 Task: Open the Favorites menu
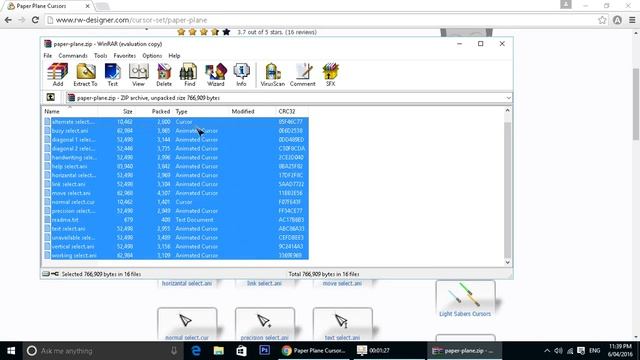[x=125, y=56]
